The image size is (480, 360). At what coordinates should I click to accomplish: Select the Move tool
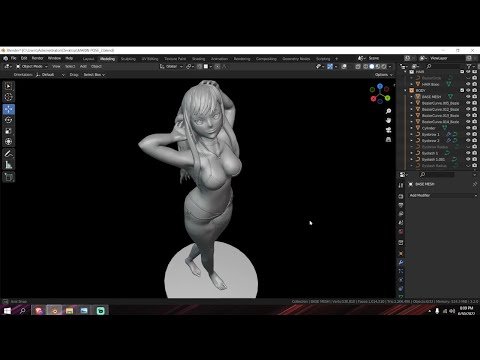(x=9, y=109)
